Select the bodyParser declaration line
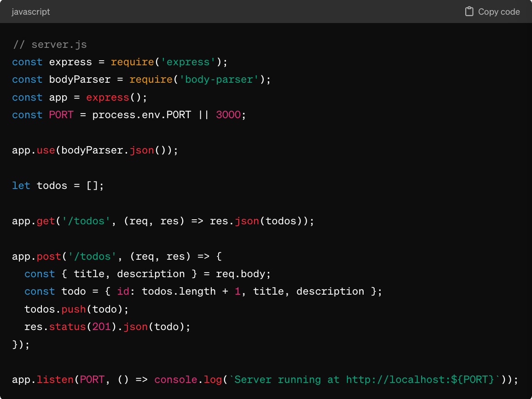 pos(138,79)
